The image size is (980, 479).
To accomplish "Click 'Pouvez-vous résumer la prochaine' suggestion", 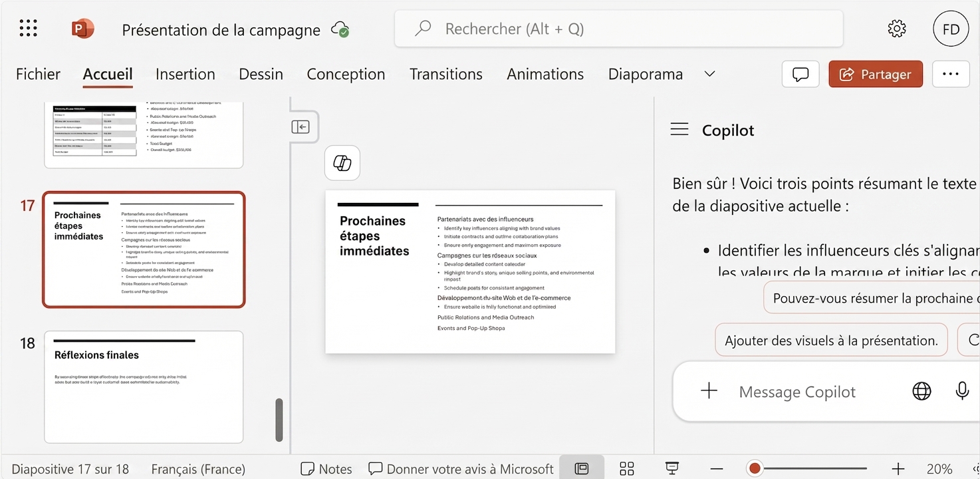I will pos(872,298).
